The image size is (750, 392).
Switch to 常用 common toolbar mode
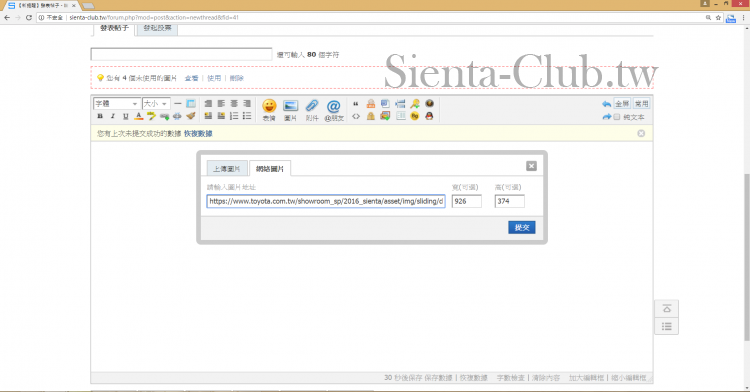[x=641, y=104]
